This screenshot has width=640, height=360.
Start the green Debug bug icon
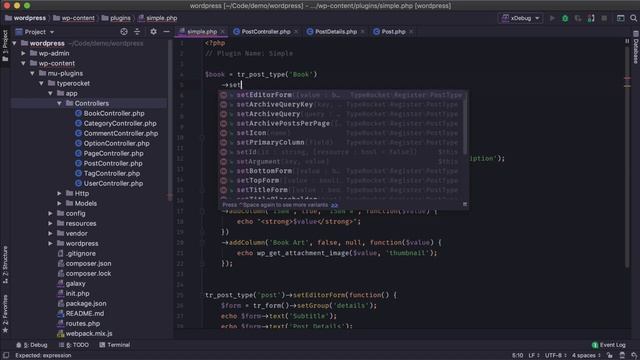(565, 18)
